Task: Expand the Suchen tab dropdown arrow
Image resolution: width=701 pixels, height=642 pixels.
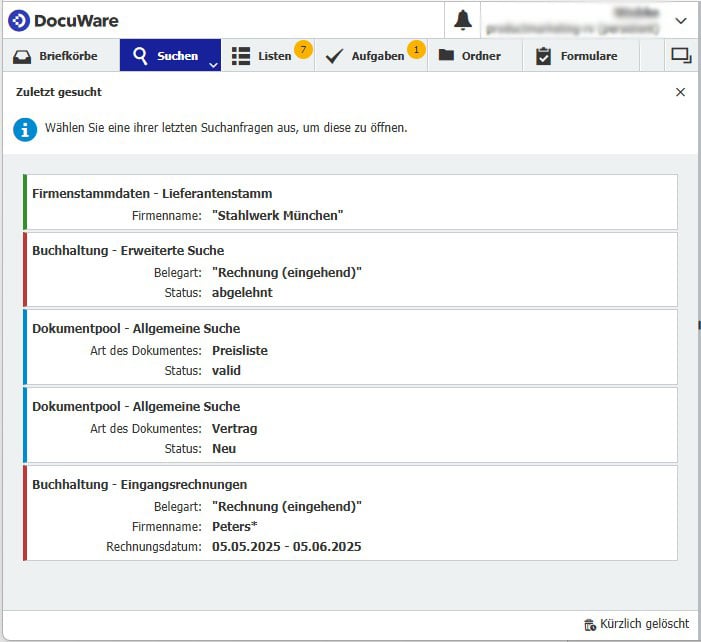Action: [214, 65]
